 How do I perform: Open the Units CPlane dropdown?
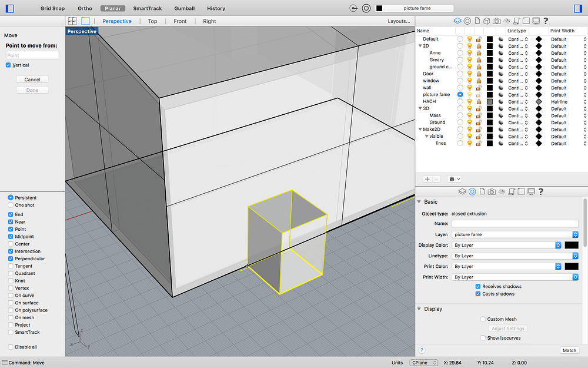pos(423,362)
